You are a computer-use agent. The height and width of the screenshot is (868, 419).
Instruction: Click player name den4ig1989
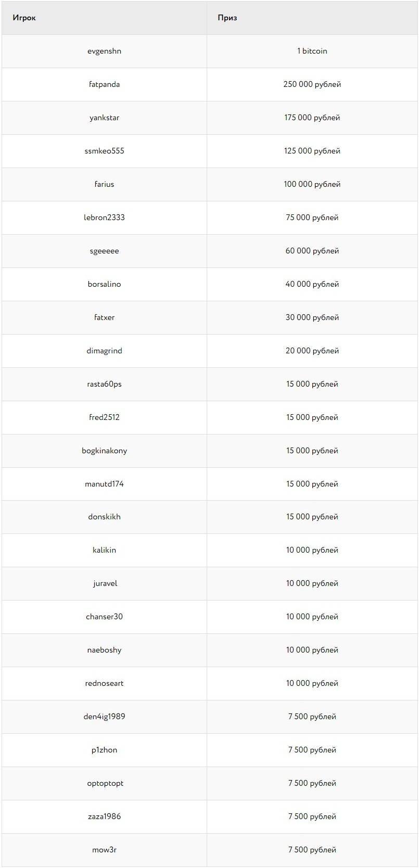point(104,717)
